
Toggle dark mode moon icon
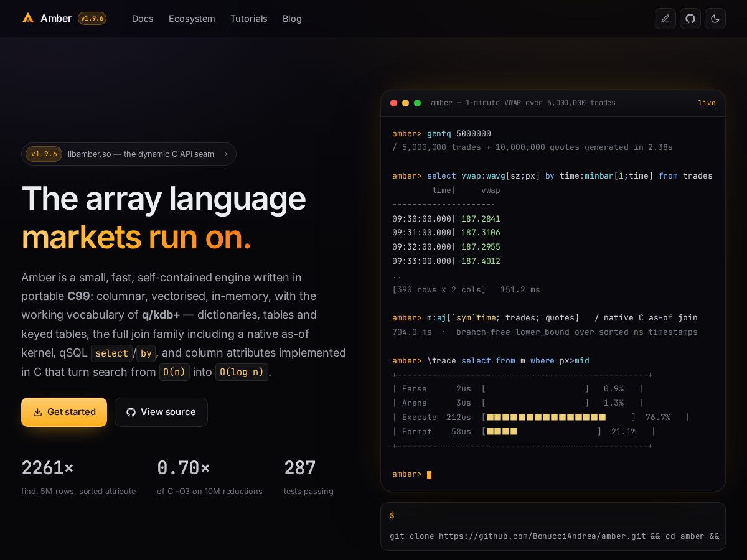(x=715, y=19)
